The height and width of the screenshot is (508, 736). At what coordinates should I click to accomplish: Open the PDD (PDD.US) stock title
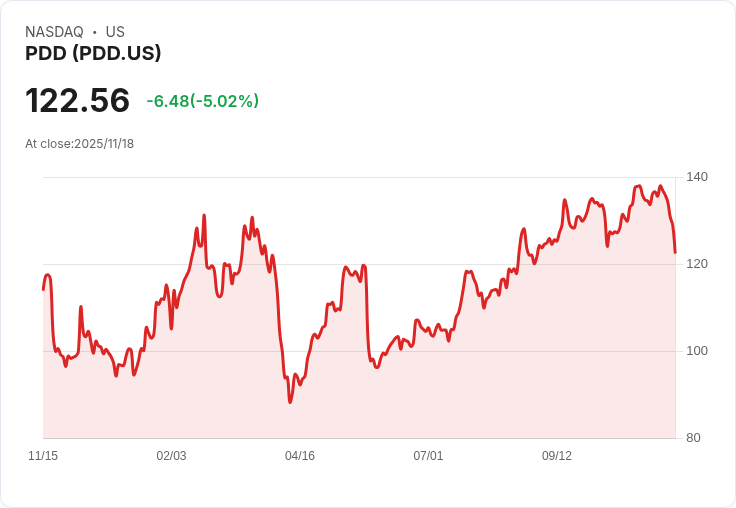coord(93,53)
